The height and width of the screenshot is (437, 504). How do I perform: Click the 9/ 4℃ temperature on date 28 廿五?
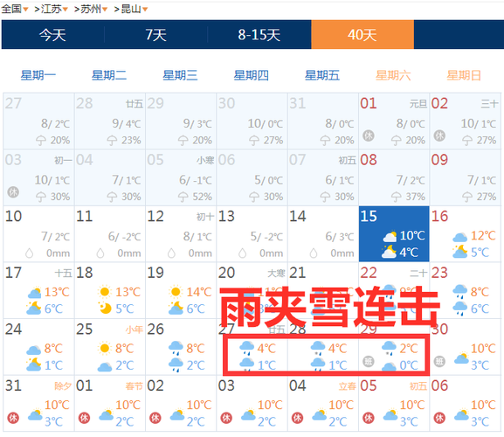point(127,123)
